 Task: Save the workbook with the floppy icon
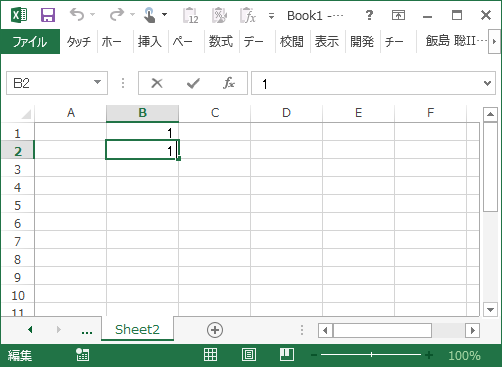(x=48, y=15)
